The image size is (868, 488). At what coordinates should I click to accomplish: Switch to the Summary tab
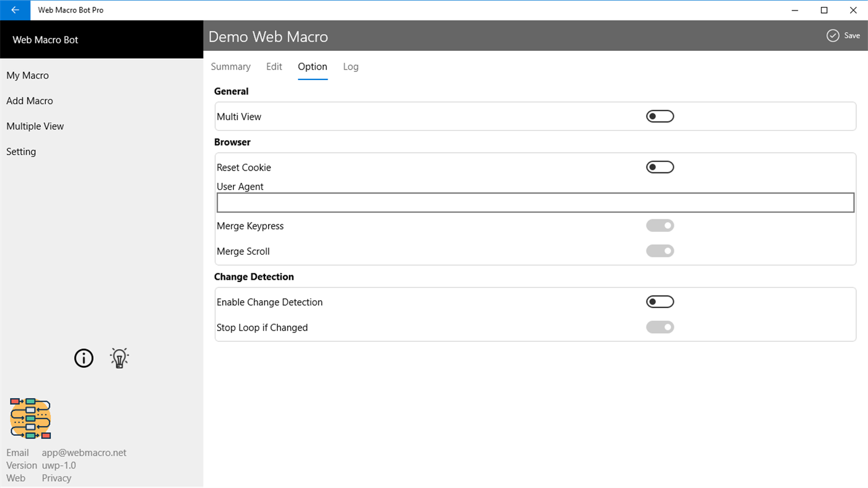[x=230, y=66]
